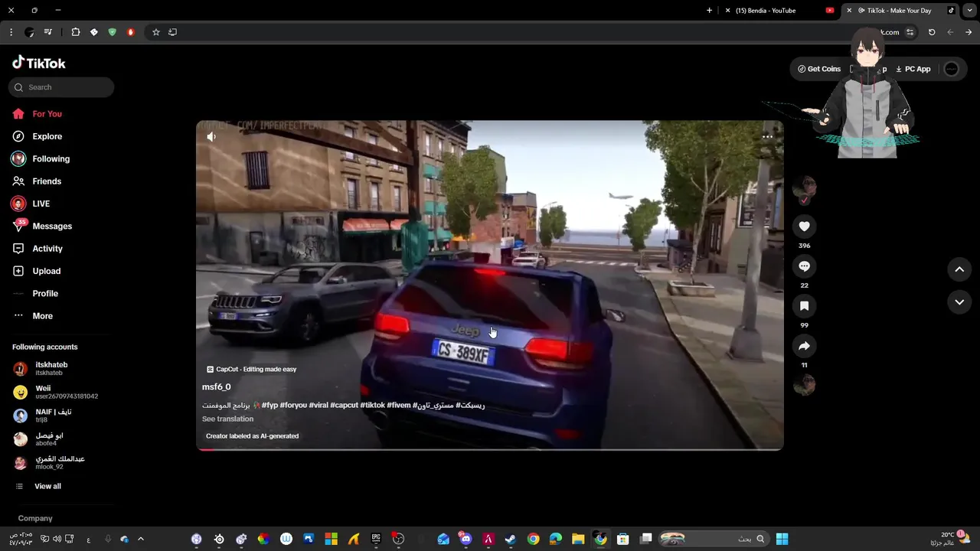This screenshot has width=980, height=551.
Task: Open the red shield extension icon
Action: coord(130,32)
